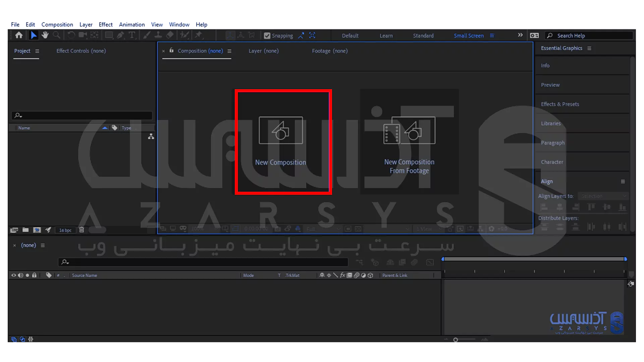This screenshot has width=644, height=362.
Task: Open the Composition panel hamburger menu
Action: 229,51
